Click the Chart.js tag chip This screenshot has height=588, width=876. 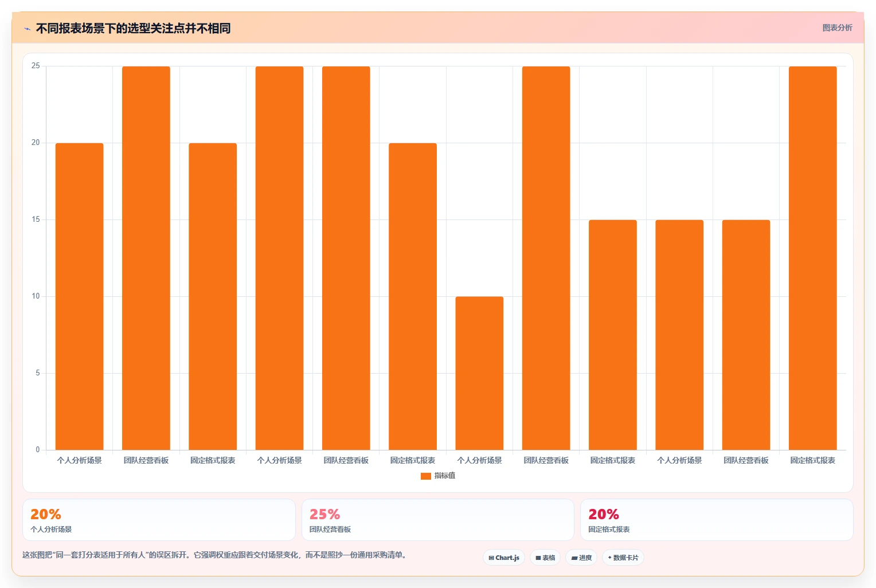[504, 558]
